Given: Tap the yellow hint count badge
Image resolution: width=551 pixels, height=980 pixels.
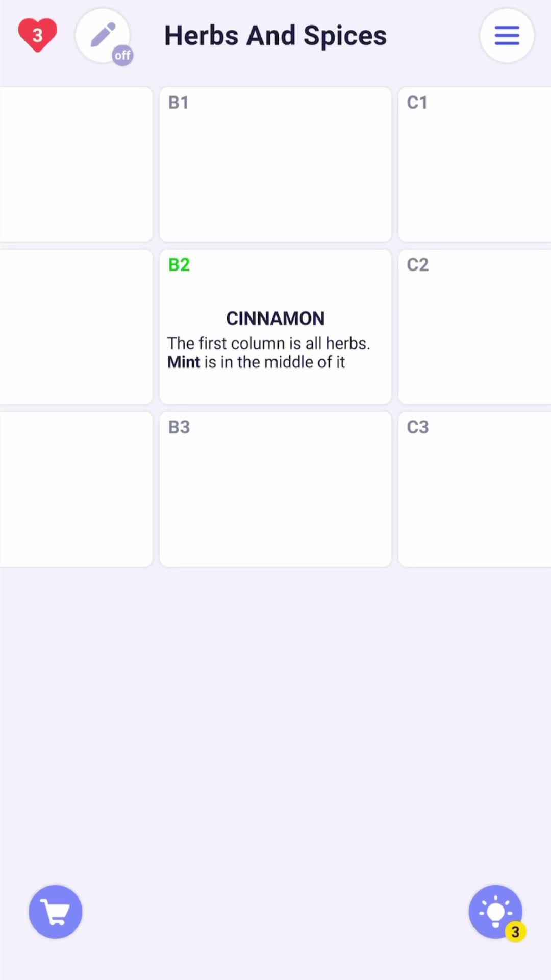Looking at the screenshot, I should pos(515,932).
